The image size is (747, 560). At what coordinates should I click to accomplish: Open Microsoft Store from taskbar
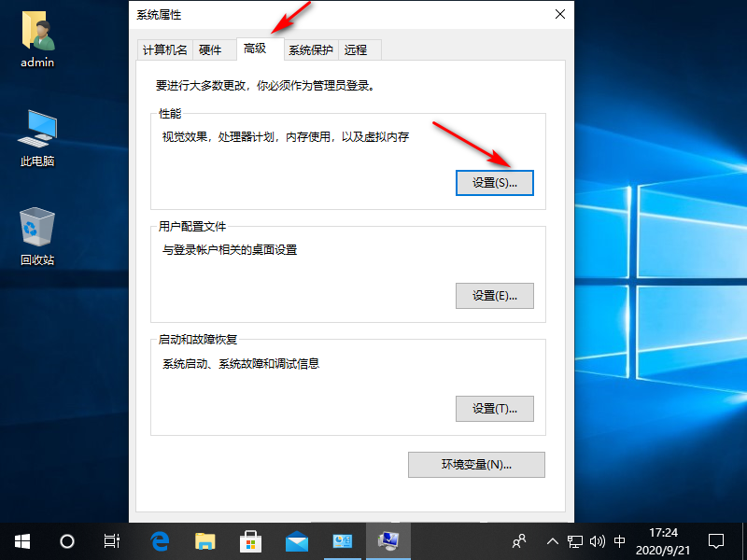pos(250,541)
